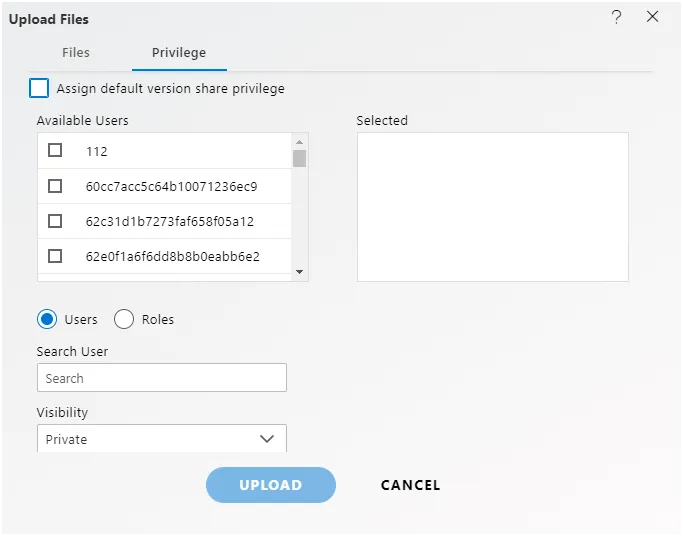Check user 62e0f1a6f6dd8b8b0eabb6e2 checkbox
Screen dimensions: 683x536
(x=55, y=256)
